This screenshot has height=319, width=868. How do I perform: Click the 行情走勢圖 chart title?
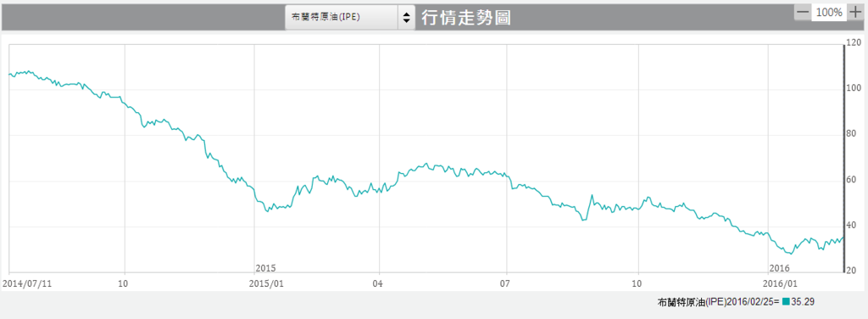(465, 18)
